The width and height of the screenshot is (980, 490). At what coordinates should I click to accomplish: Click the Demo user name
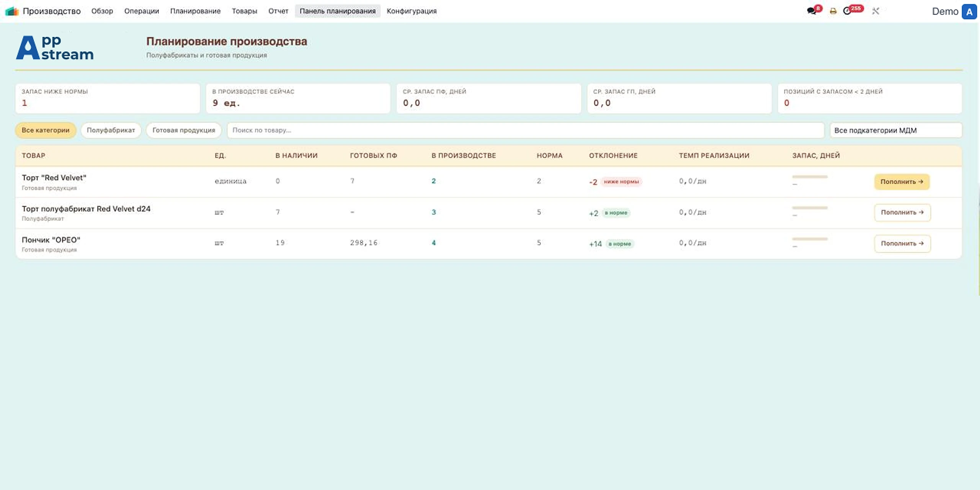(945, 11)
